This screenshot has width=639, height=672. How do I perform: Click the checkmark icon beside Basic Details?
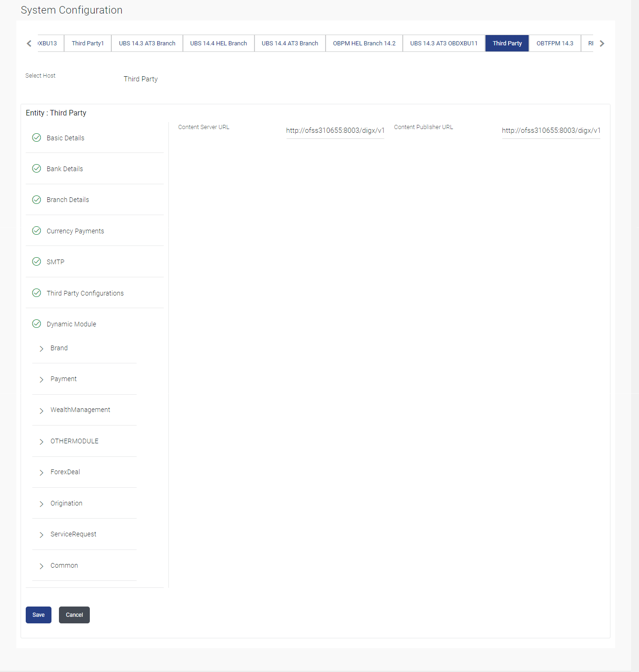[36, 137]
